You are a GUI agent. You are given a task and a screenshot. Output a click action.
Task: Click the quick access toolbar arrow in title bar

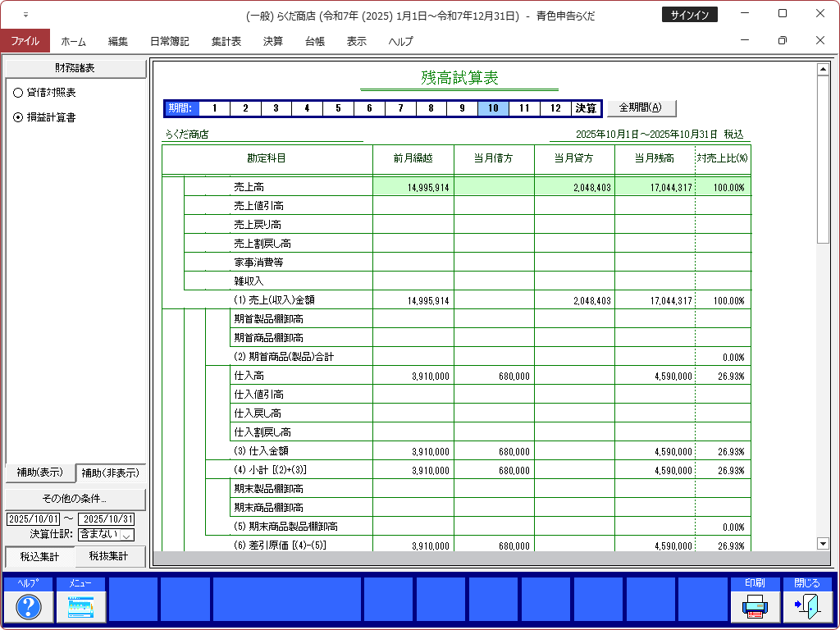pos(25,15)
